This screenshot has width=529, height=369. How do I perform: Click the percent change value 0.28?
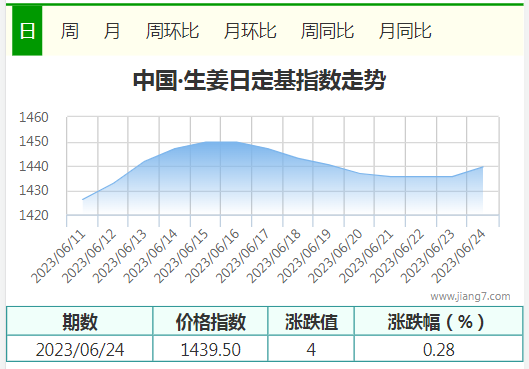click(x=439, y=349)
